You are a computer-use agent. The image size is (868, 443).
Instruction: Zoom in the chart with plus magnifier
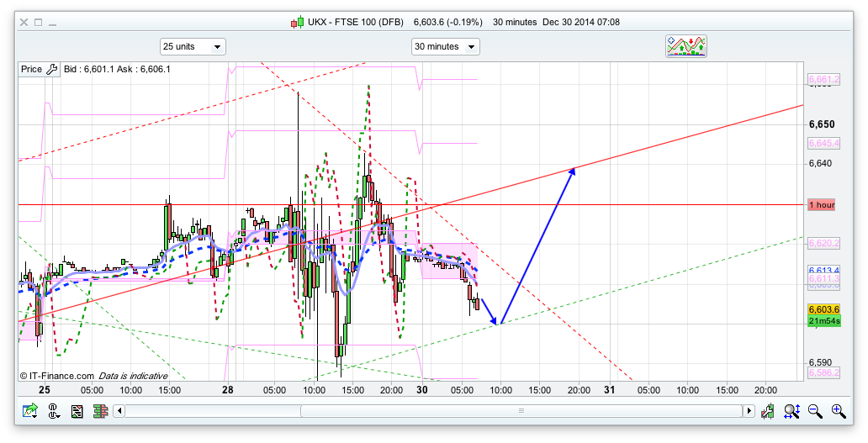839,411
